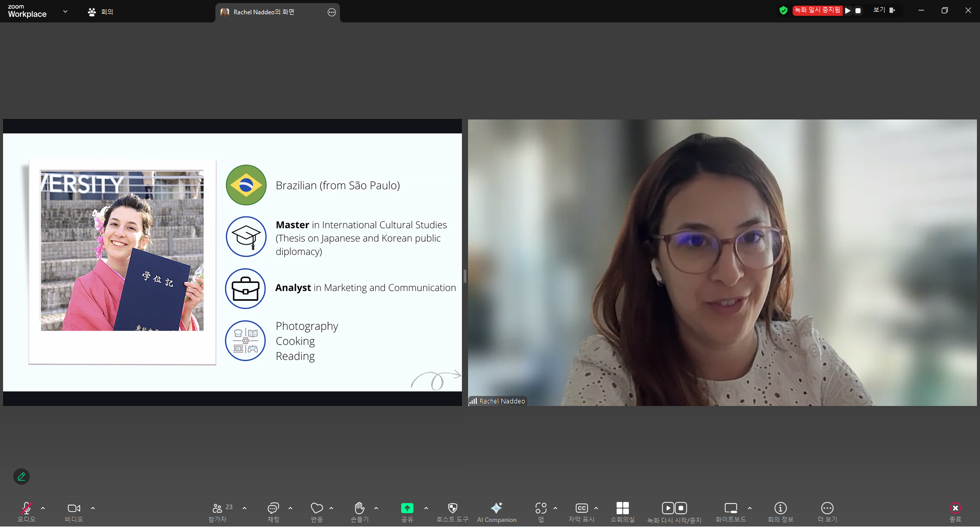Open breakout rooms
This screenshot has width=980, height=527.
[622, 509]
